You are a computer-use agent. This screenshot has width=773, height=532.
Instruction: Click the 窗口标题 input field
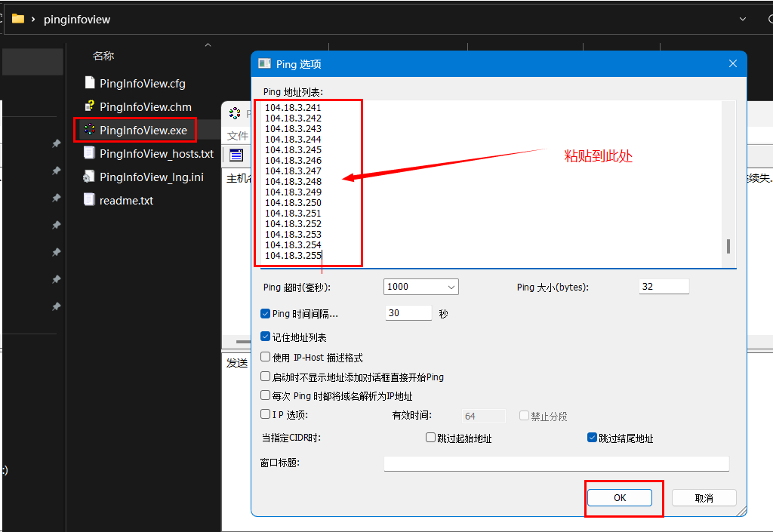[556, 463]
